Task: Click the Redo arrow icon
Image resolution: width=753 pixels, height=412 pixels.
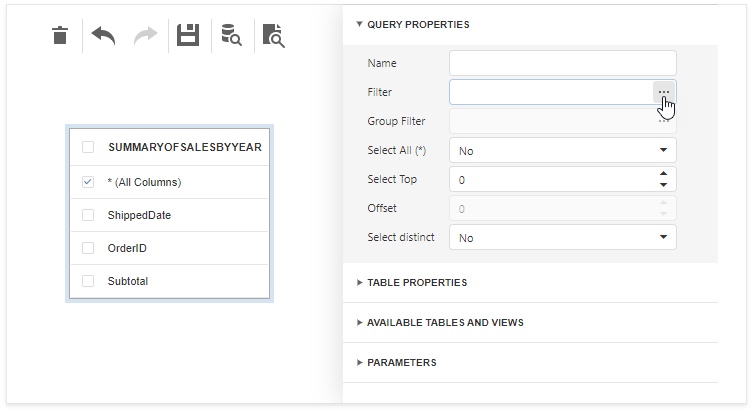Action: (145, 36)
